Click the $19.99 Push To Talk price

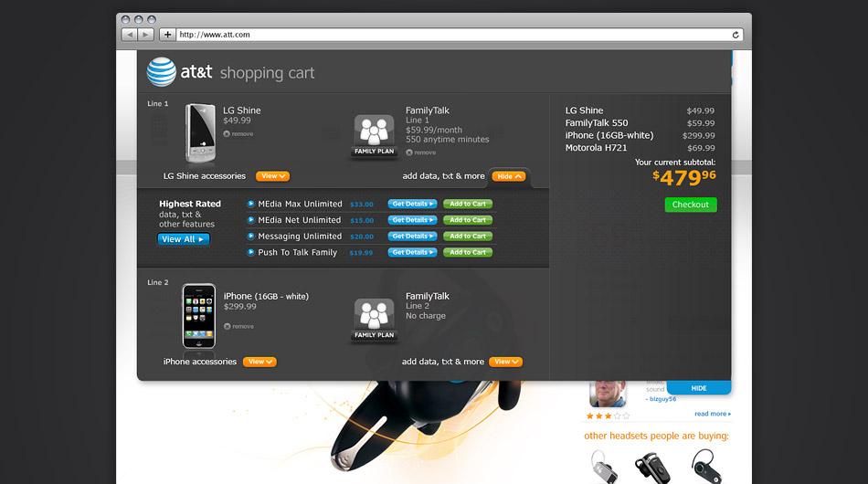[361, 252]
